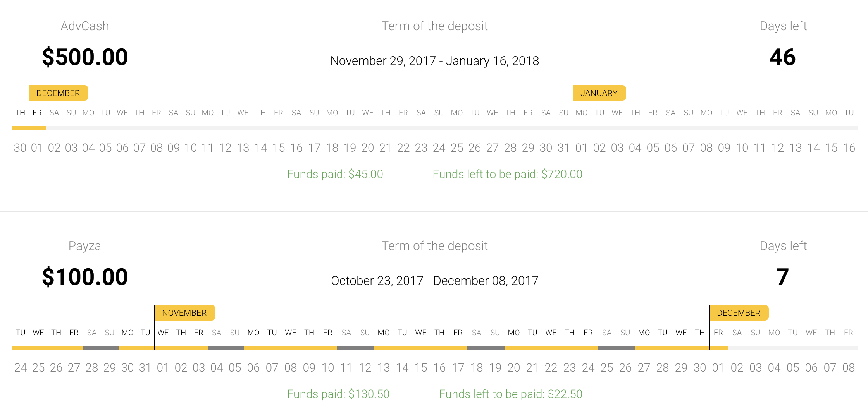Click the DECEMBER label on AdvCash timeline
The width and height of the screenshot is (868, 408).
click(59, 93)
